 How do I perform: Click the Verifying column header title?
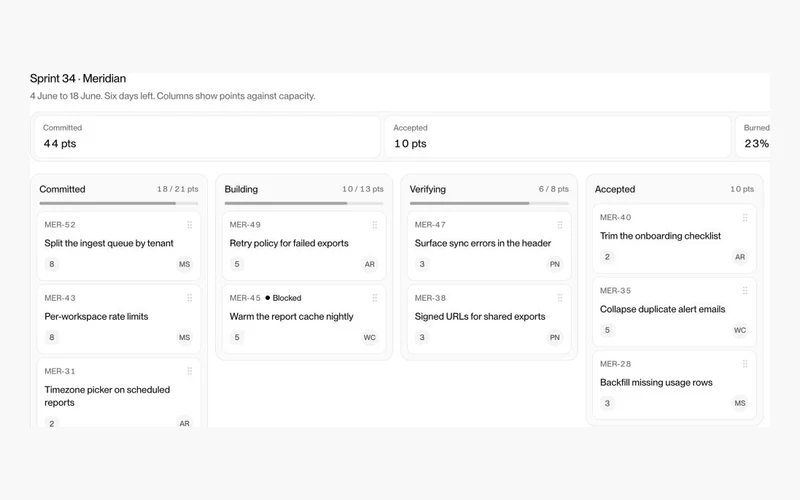(428, 189)
